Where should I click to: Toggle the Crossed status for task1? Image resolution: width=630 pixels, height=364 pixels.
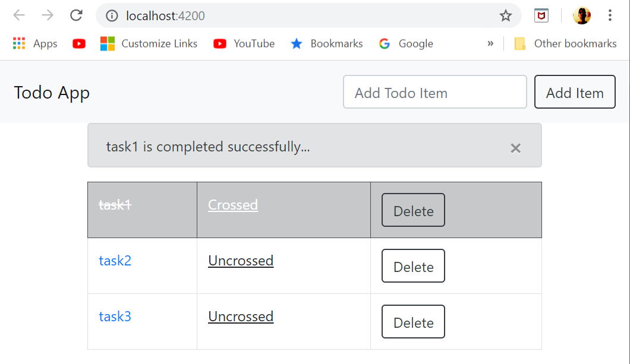click(x=233, y=205)
